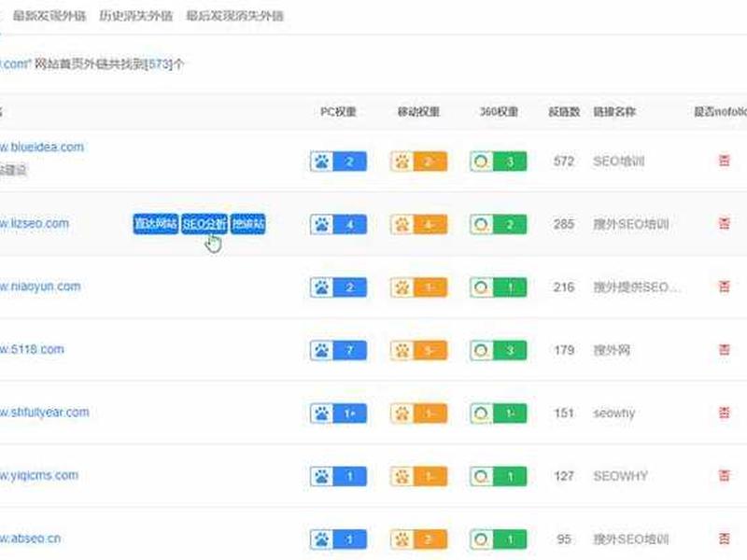This screenshot has height=560, width=747.
Task: Click 360 weight badge in abseo.cn row
Action: tap(498, 539)
